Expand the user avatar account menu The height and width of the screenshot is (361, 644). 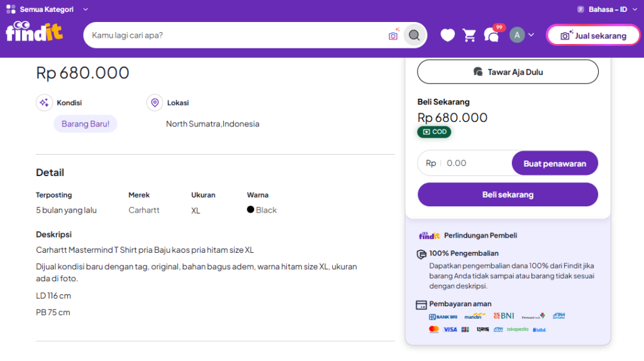coord(522,35)
